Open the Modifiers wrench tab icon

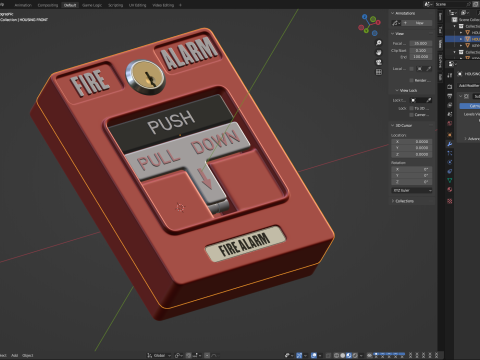point(450,144)
